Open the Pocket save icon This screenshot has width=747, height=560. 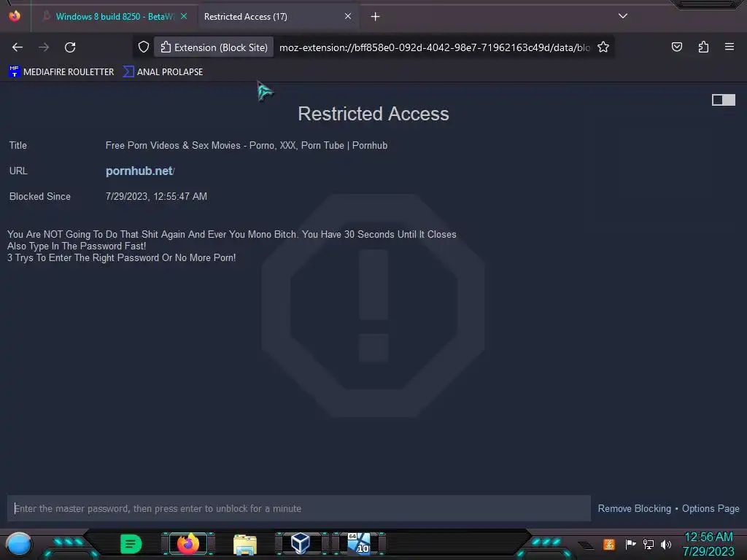click(676, 47)
